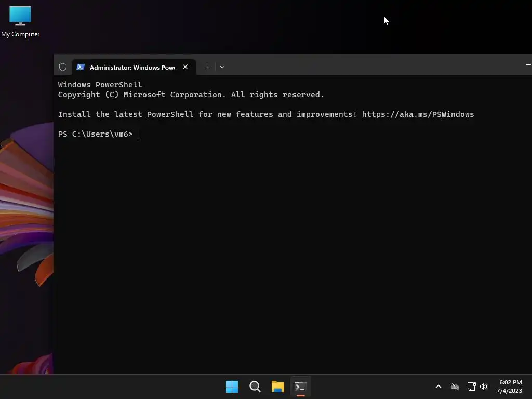Open the Windows Start menu

click(232, 387)
